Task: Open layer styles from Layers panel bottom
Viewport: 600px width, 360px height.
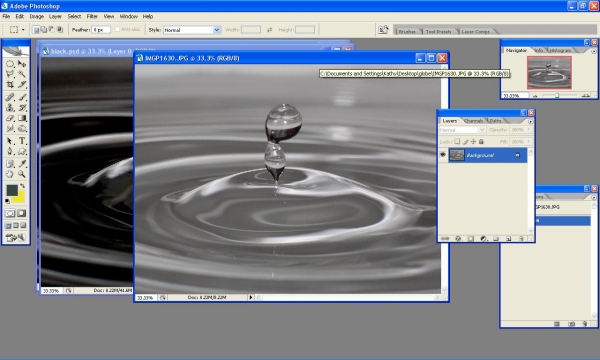Action: coord(458,238)
